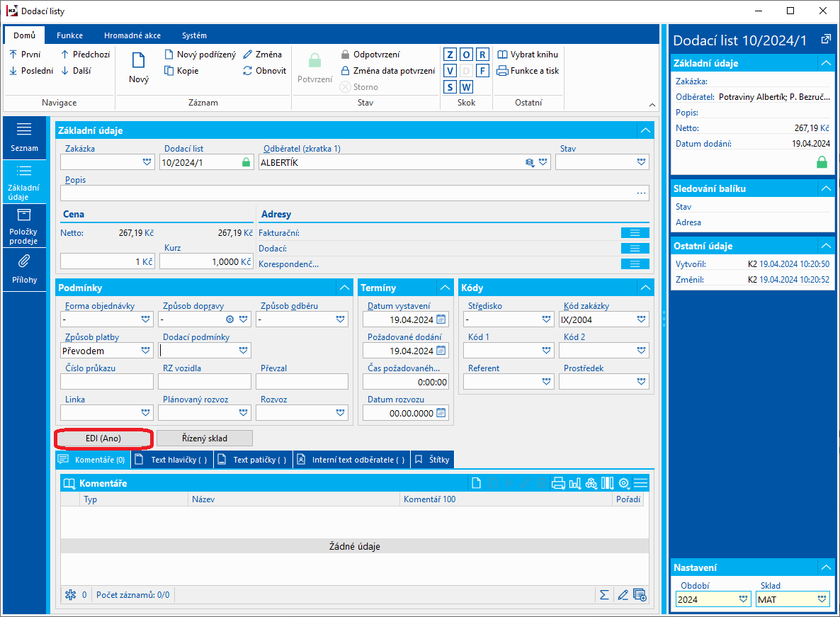
Task: Add new comment via page icon
Action: point(476,483)
